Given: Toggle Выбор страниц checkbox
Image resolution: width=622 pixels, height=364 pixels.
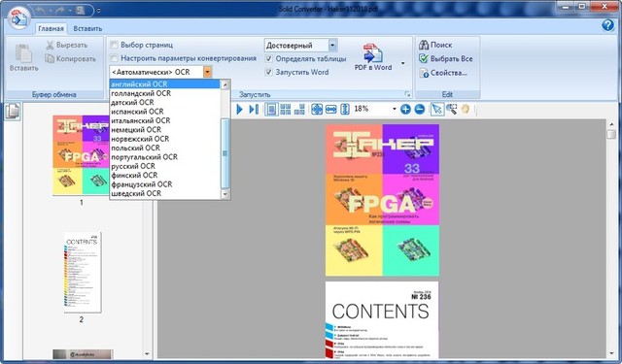Looking at the screenshot, I should (x=115, y=45).
